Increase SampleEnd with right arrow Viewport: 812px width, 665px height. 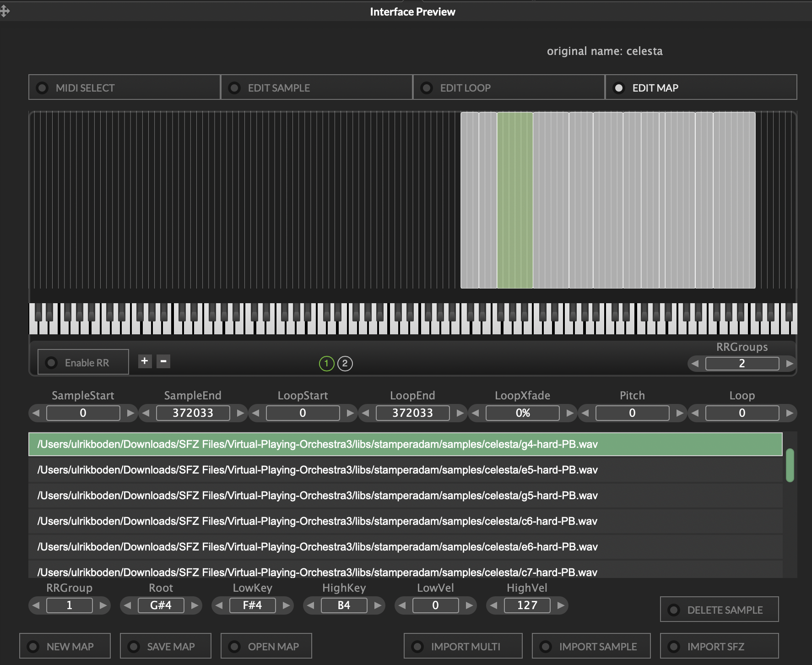tap(240, 413)
